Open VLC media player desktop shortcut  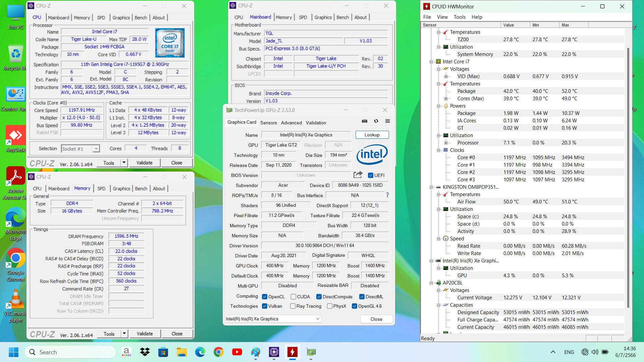coord(15,306)
